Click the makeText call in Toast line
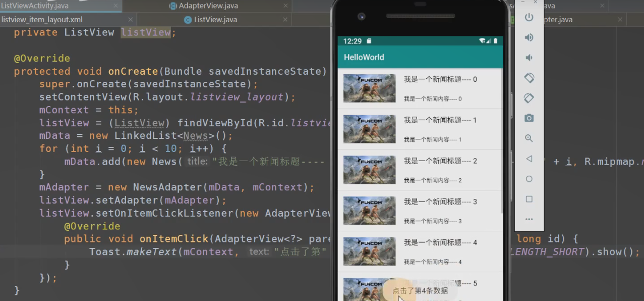The image size is (644, 301). click(152, 252)
